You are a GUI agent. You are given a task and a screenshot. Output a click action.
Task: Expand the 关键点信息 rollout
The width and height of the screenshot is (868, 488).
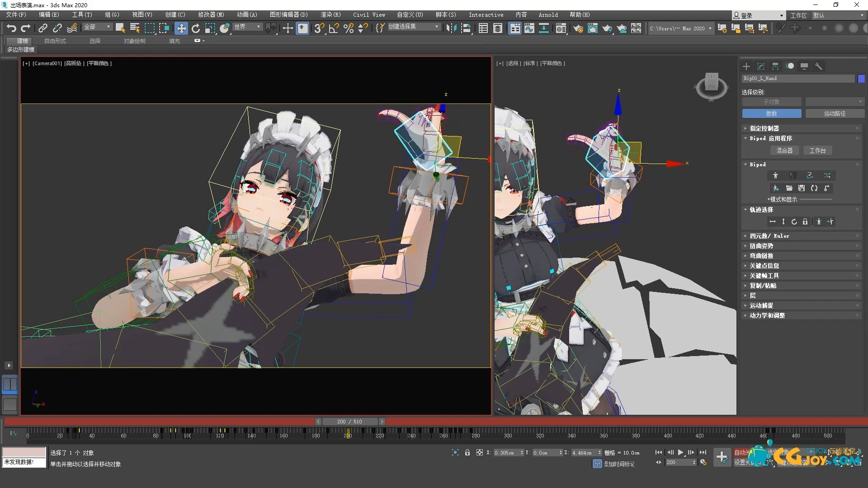point(764,266)
